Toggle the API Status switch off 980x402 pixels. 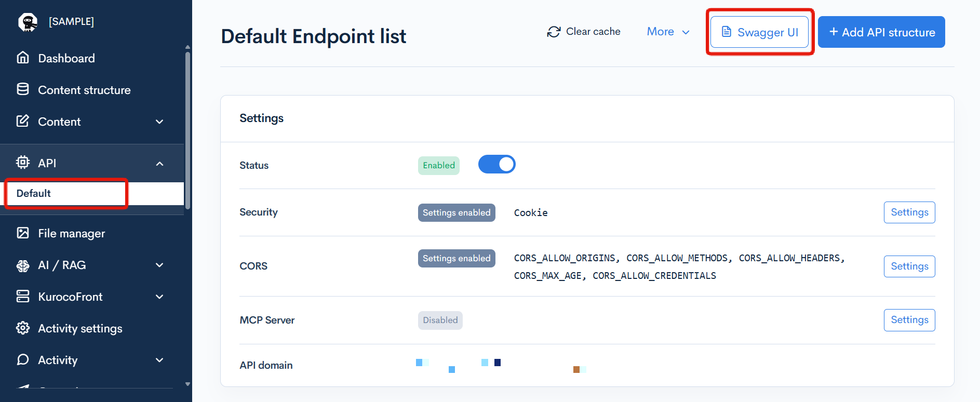click(x=497, y=165)
